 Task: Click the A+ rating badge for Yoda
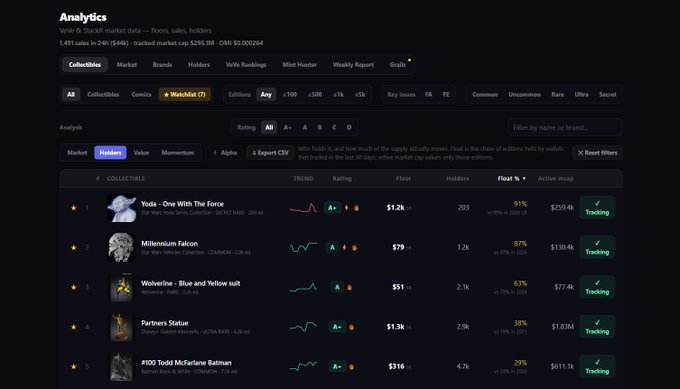332,208
